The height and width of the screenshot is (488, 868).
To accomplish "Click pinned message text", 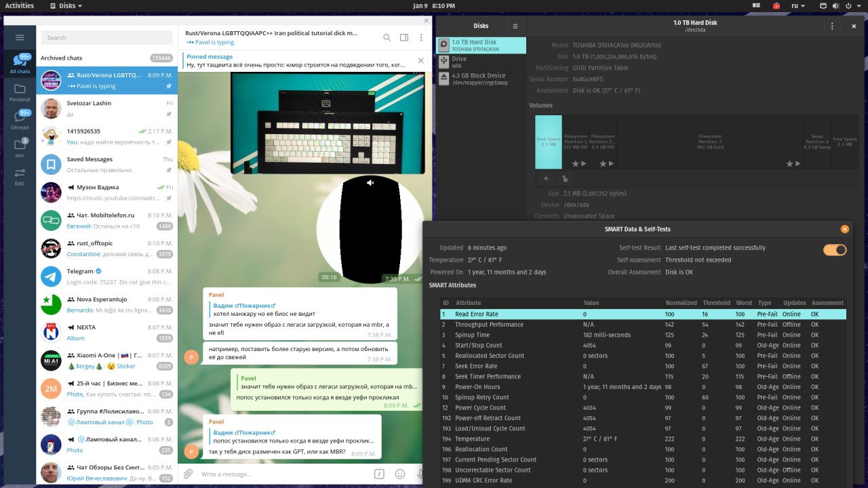I will [x=296, y=65].
